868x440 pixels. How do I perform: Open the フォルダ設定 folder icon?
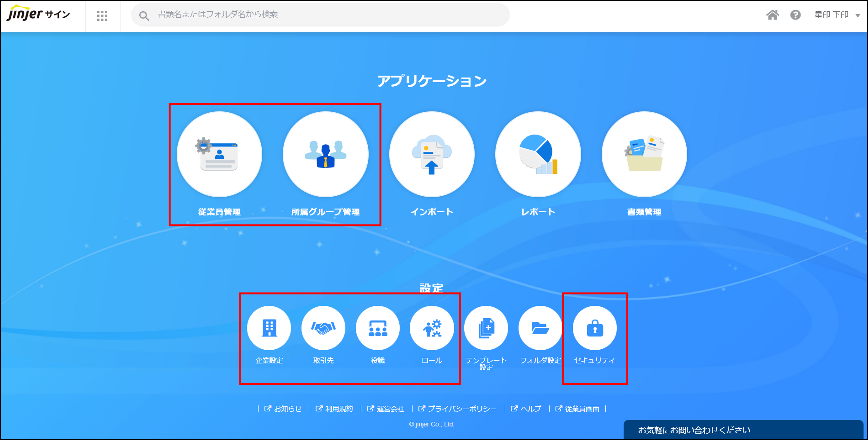coord(540,328)
